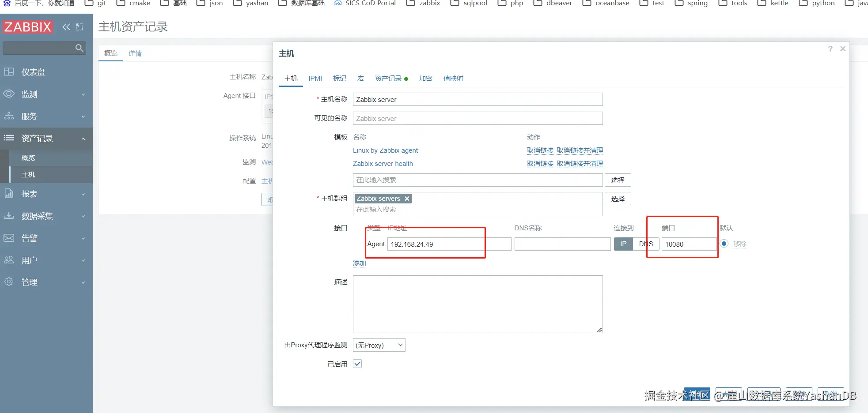
Task: Open the zabbix bookmark folder
Action: click(x=423, y=3)
